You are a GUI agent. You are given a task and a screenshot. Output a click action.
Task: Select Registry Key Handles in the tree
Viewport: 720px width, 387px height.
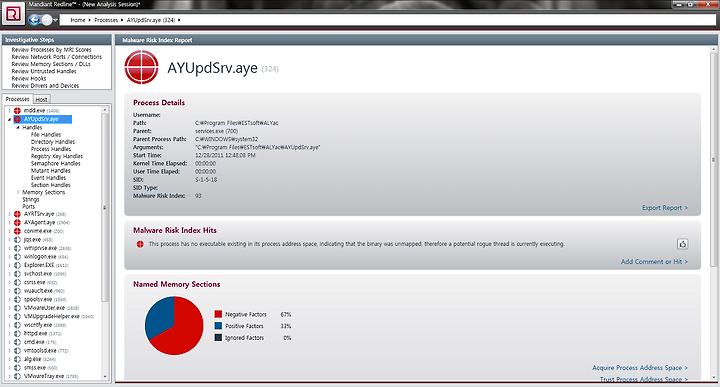(57, 157)
